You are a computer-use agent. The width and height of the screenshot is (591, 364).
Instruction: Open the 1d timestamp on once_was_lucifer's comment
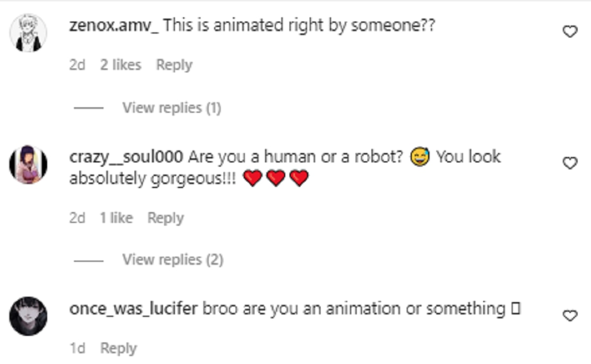(x=77, y=349)
